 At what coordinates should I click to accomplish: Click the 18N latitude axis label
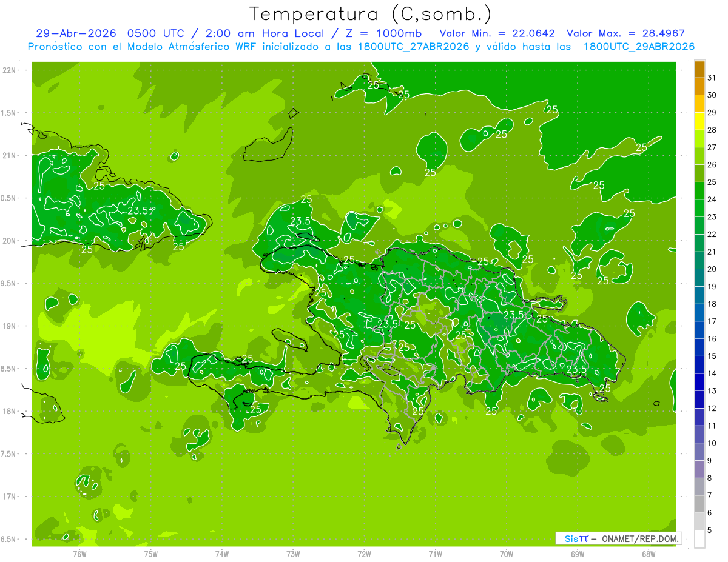pyautogui.click(x=9, y=412)
